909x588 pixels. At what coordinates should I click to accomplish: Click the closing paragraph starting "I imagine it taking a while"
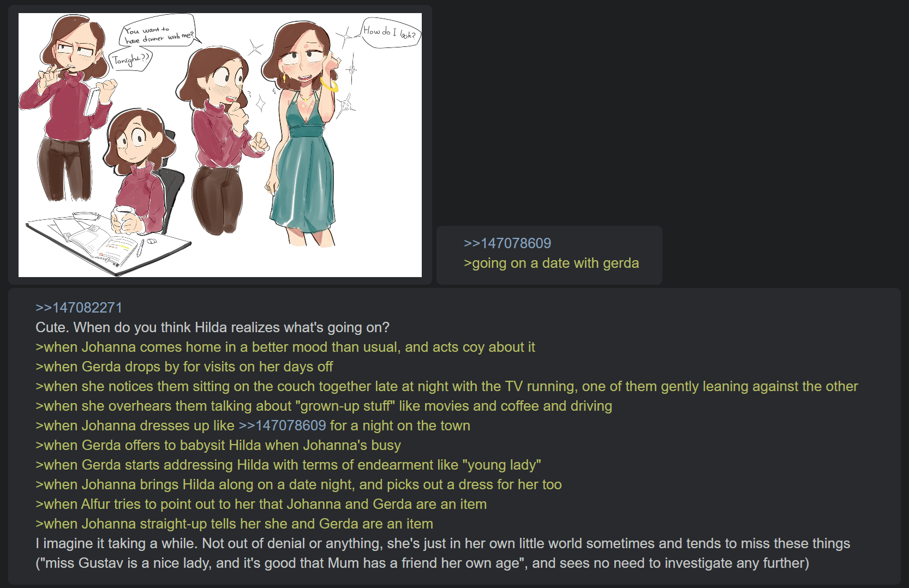[x=443, y=553]
